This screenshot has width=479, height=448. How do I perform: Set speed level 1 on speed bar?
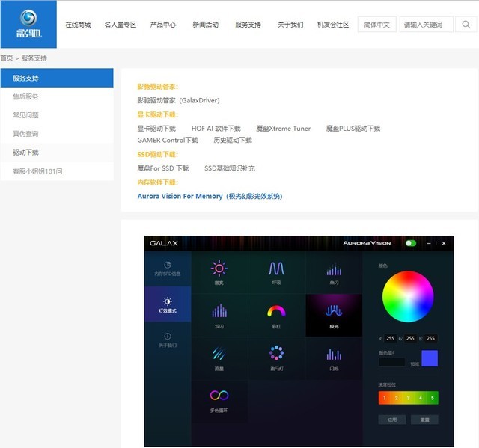(384, 398)
